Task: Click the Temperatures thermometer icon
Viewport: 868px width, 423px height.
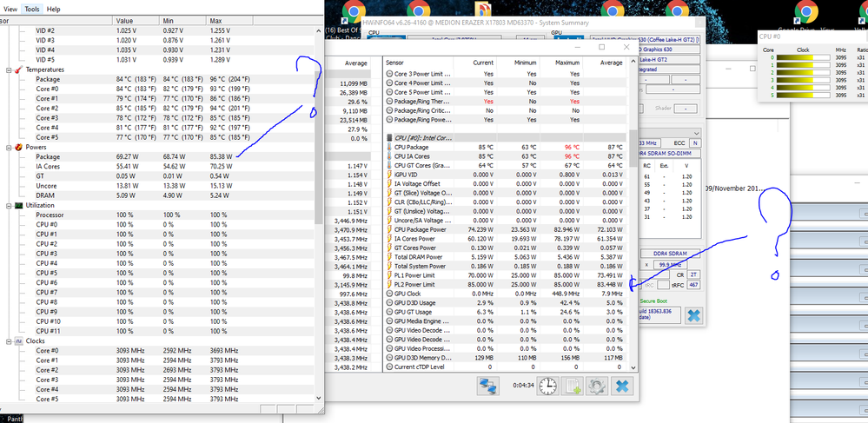Action: coord(17,69)
